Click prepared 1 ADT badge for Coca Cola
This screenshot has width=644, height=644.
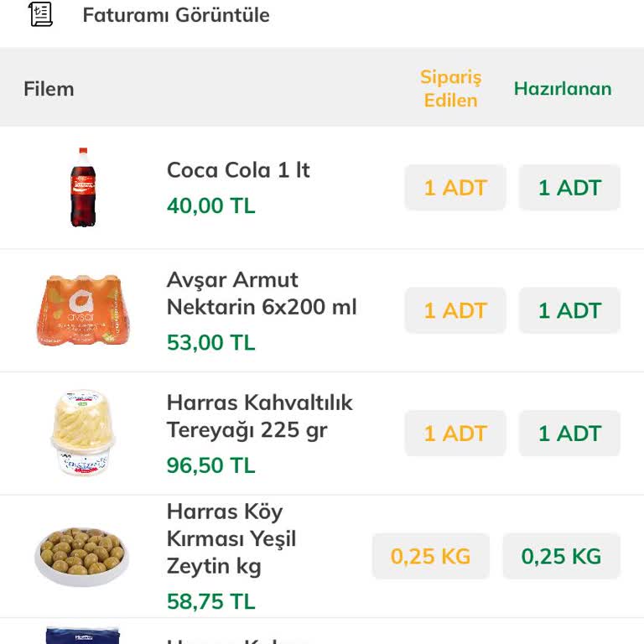pos(569,188)
